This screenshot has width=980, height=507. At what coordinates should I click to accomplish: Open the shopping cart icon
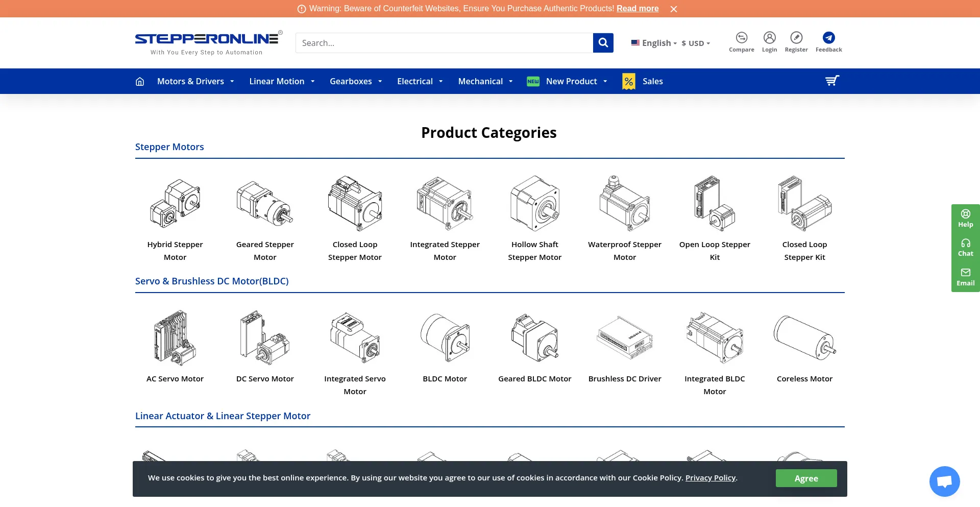(832, 81)
